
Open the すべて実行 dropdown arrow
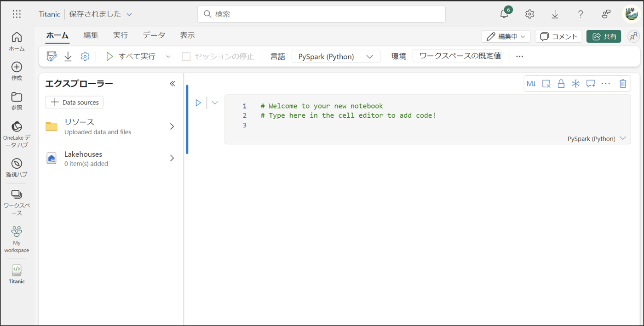(x=168, y=57)
